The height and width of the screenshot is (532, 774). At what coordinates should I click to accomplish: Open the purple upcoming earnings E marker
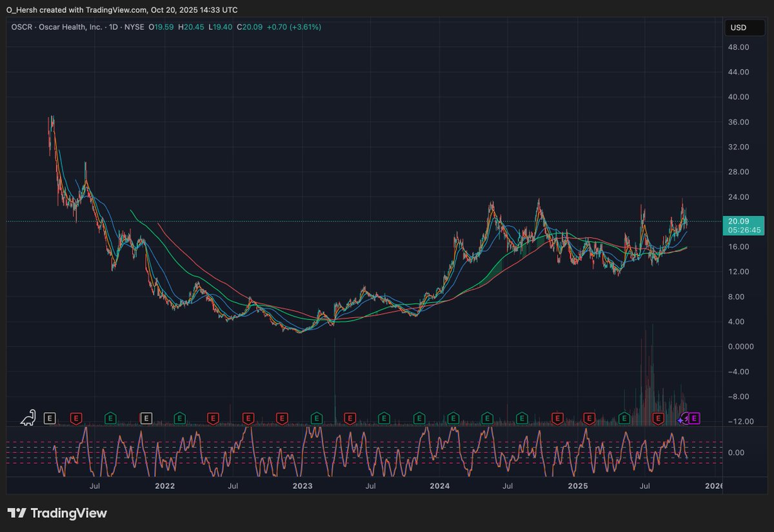click(x=695, y=419)
